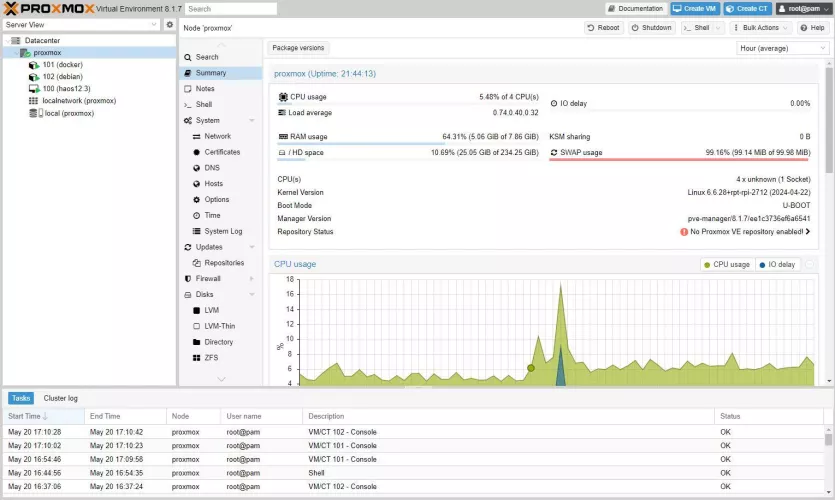Open the Network settings
Screen dimensions: 835x500
(x=217, y=136)
